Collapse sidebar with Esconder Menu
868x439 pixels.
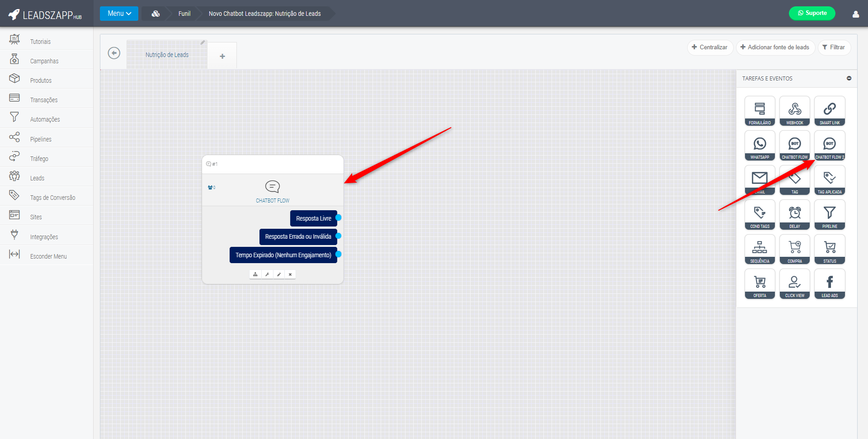(x=48, y=256)
